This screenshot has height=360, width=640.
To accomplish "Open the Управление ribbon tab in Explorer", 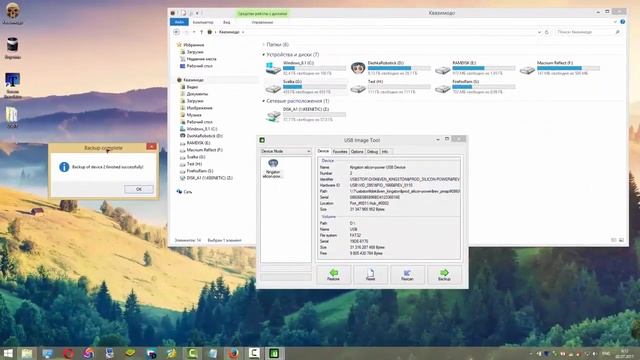I will pos(262,22).
